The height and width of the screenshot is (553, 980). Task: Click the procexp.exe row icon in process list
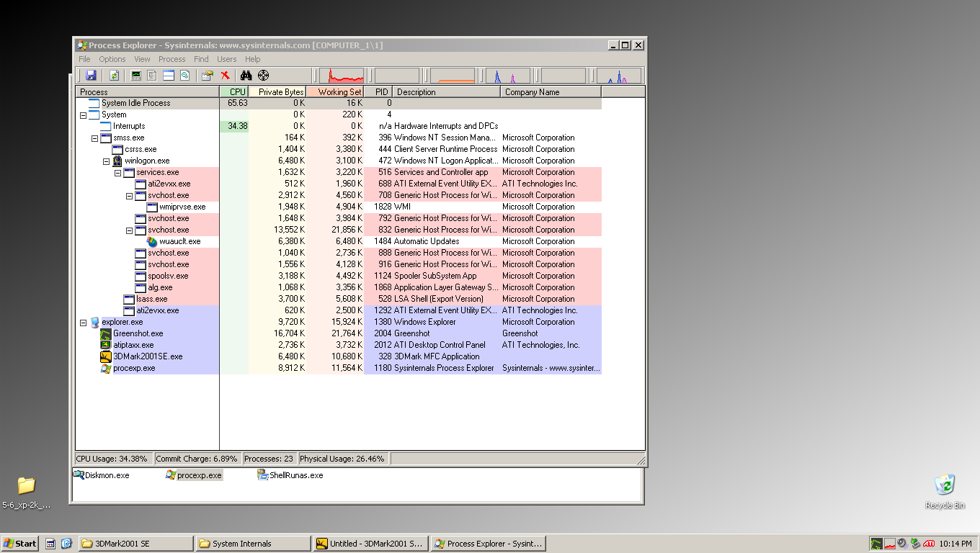coord(106,368)
